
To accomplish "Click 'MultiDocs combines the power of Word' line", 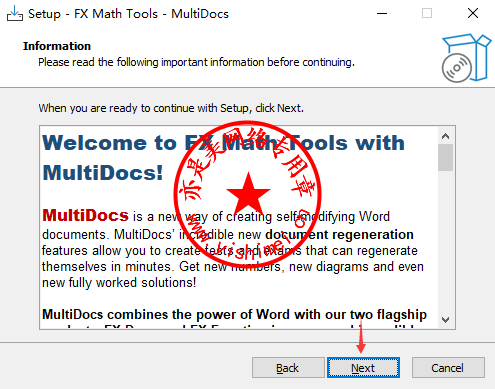I will pos(234,314).
